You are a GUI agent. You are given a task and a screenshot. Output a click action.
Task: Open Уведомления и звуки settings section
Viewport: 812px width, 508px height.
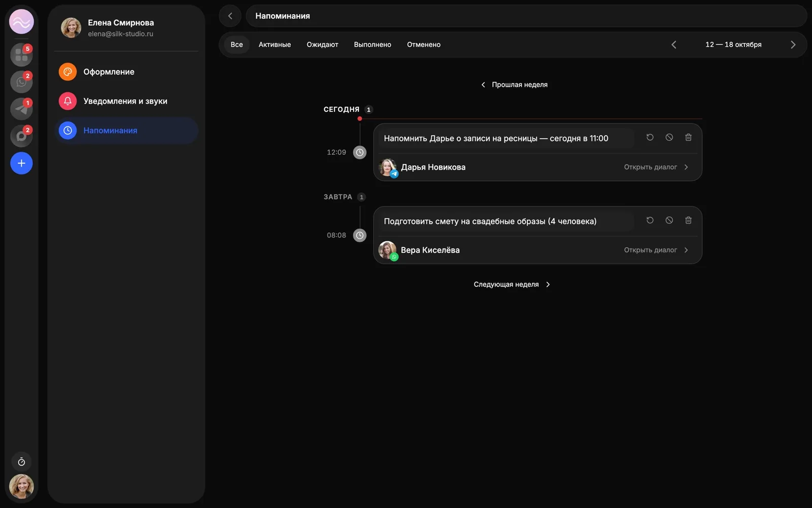(x=126, y=101)
